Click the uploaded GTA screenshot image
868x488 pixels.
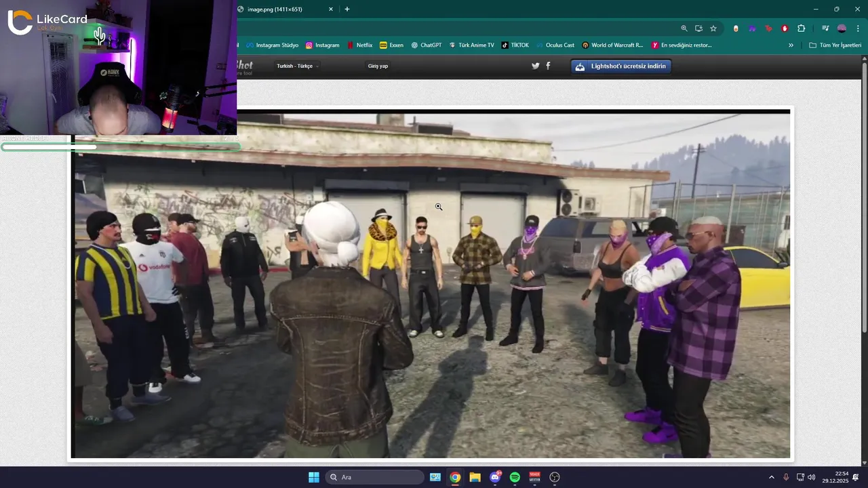[x=431, y=285]
